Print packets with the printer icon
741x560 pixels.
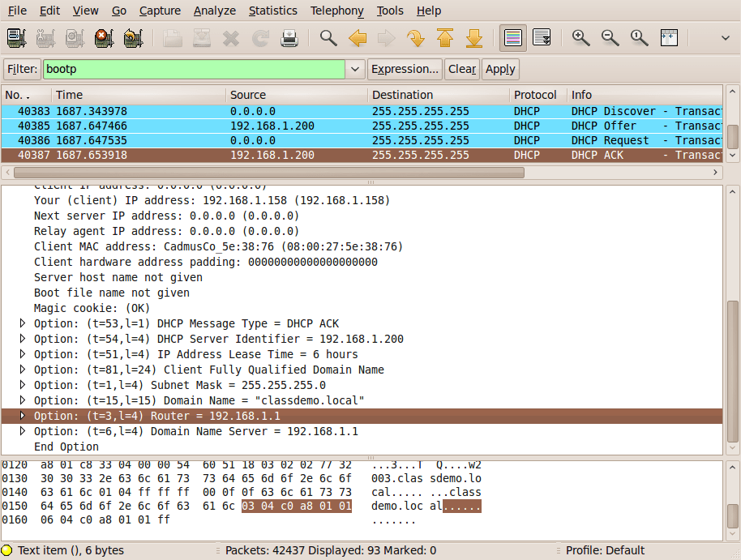pos(289,38)
